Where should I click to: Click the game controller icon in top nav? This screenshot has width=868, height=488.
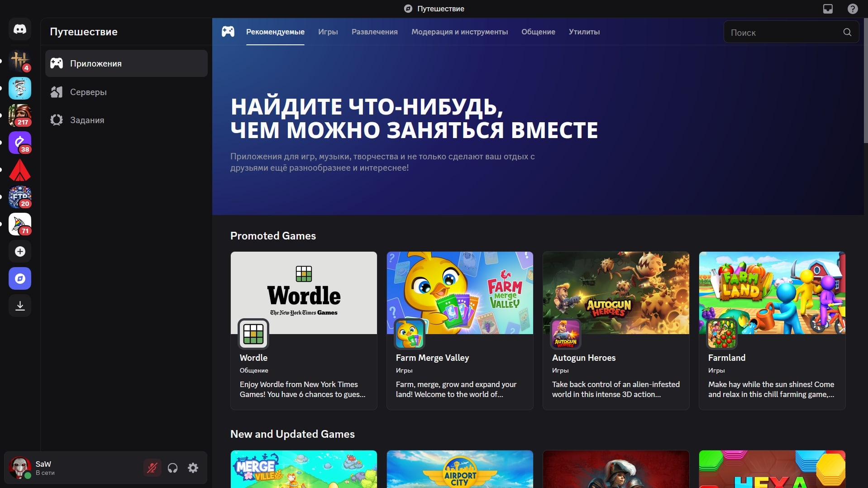(228, 32)
